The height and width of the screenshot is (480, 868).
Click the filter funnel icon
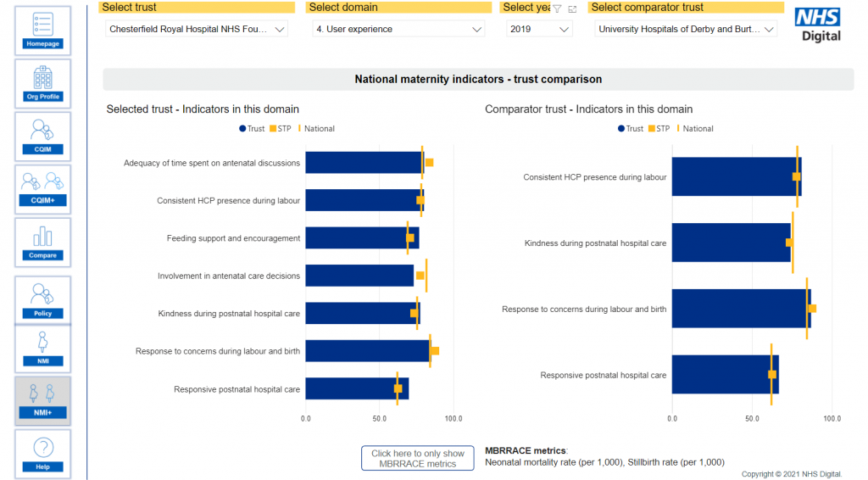click(557, 8)
